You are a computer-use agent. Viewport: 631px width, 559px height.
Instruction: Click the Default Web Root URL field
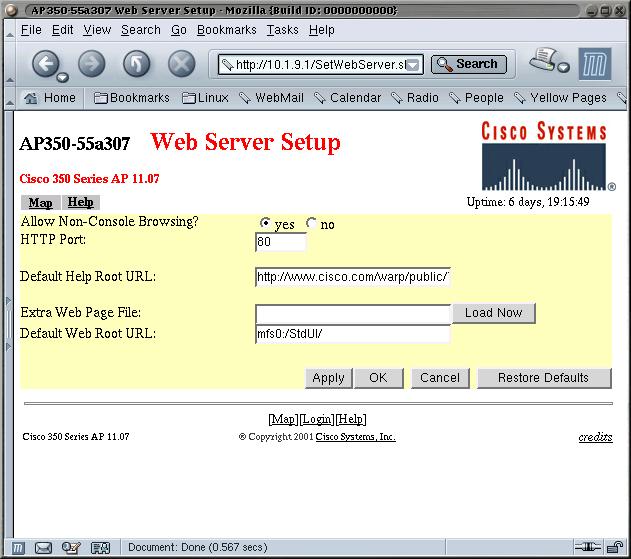pos(353,334)
